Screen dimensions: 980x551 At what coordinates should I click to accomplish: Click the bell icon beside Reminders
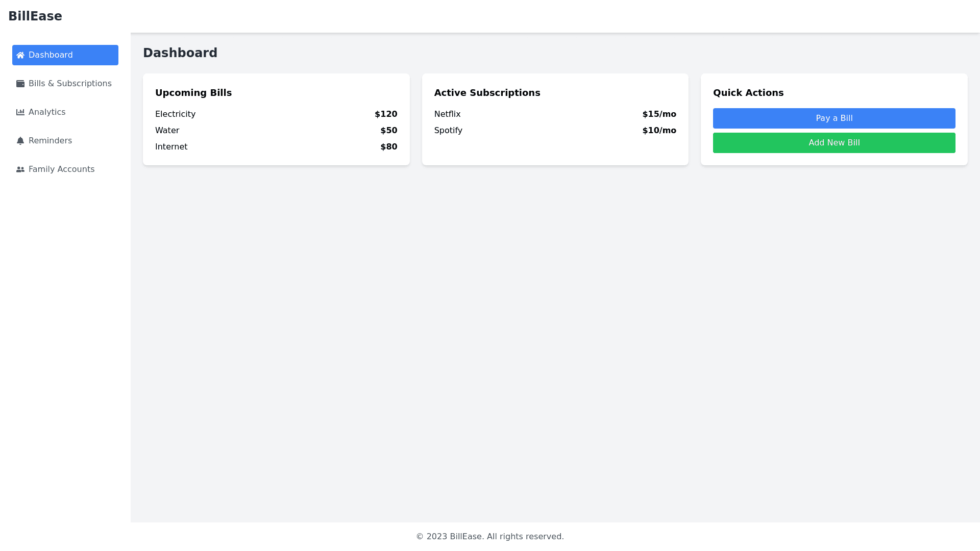pos(20,140)
